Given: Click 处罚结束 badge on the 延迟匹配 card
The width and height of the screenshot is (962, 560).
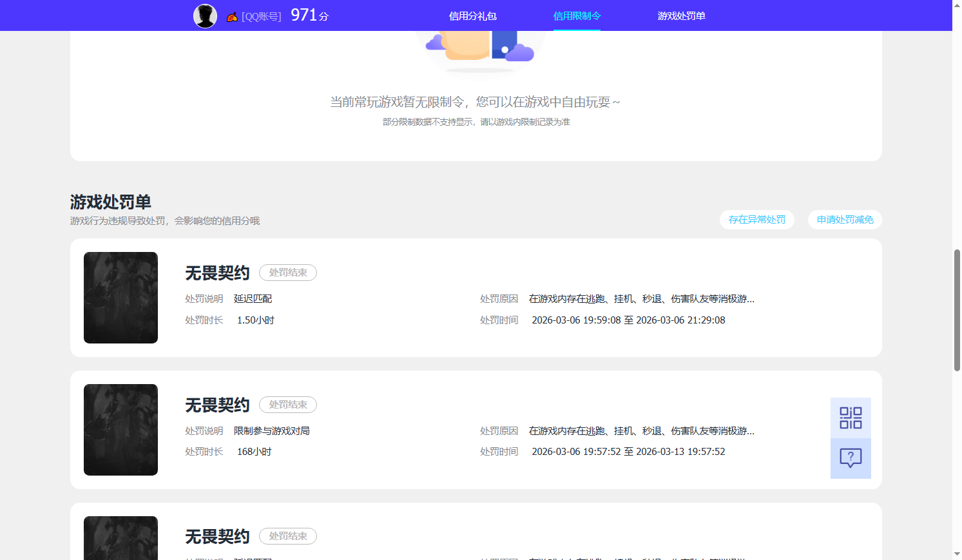Looking at the screenshot, I should [x=288, y=273].
